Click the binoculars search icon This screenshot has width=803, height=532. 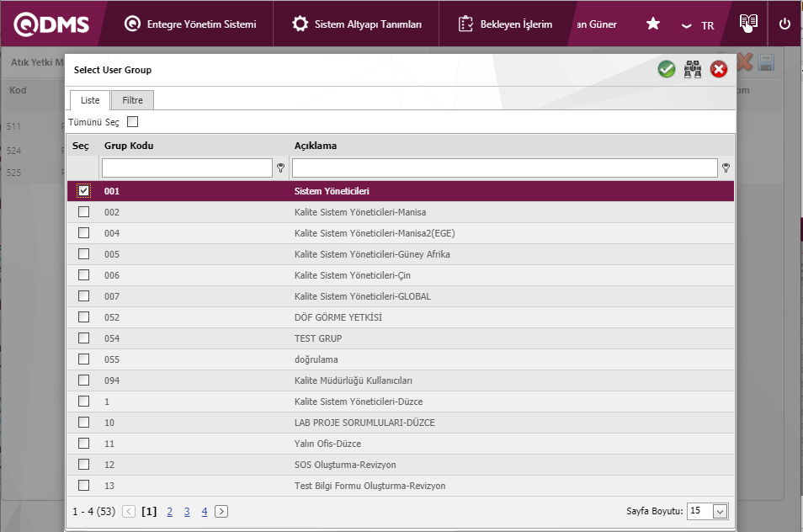point(693,70)
